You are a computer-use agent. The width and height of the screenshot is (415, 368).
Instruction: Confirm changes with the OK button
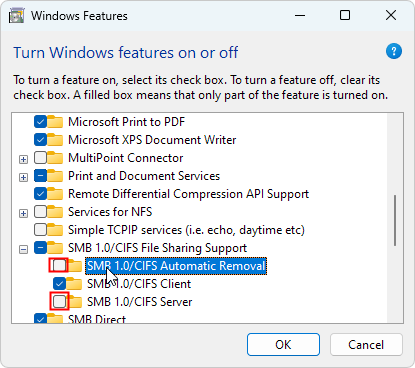click(283, 345)
